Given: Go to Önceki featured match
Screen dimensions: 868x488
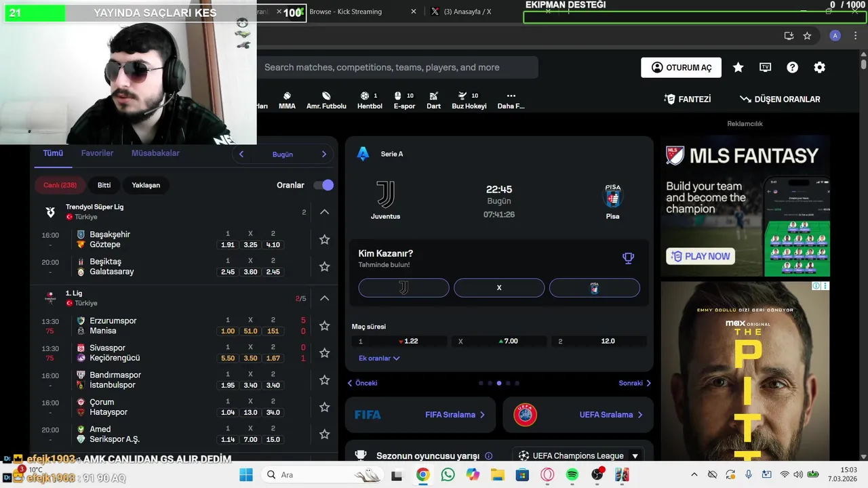Looking at the screenshot, I should 362,383.
